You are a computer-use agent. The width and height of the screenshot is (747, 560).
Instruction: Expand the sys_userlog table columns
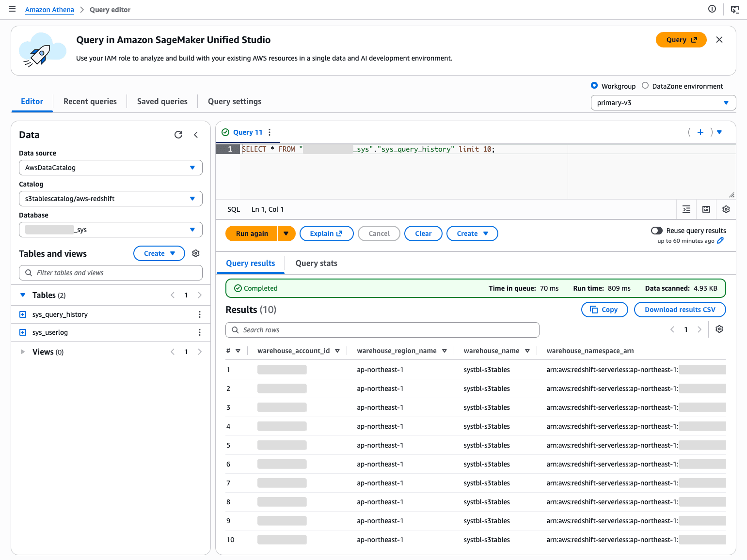(x=23, y=332)
